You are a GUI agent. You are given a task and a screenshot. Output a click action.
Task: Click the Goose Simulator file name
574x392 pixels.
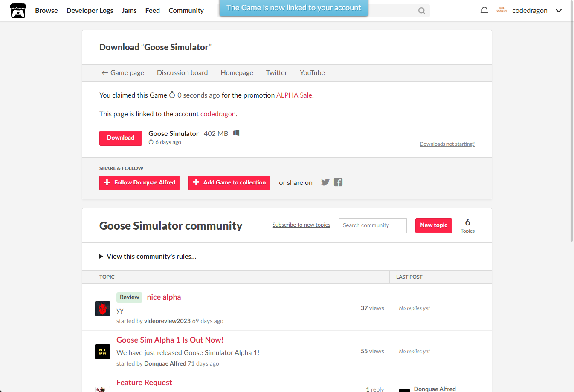click(174, 133)
